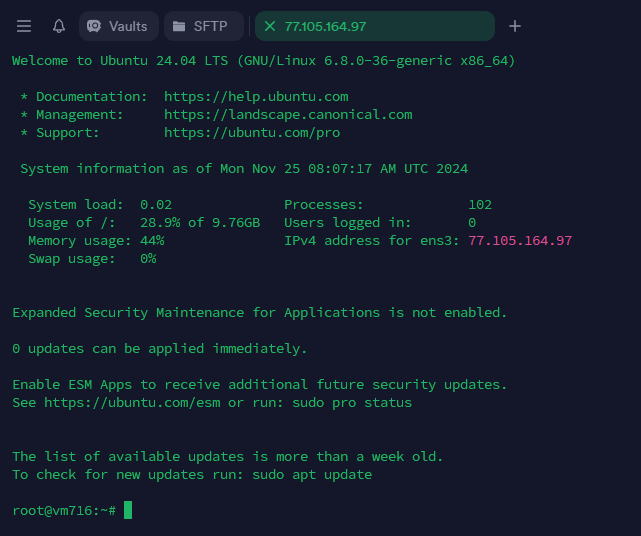This screenshot has width=641, height=536.
Task: Follow the https://ubuntu.com/pro support link
Action: tap(252, 133)
